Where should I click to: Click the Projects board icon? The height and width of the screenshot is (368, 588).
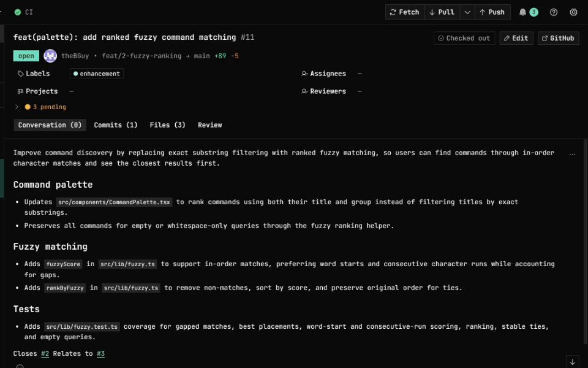20,91
